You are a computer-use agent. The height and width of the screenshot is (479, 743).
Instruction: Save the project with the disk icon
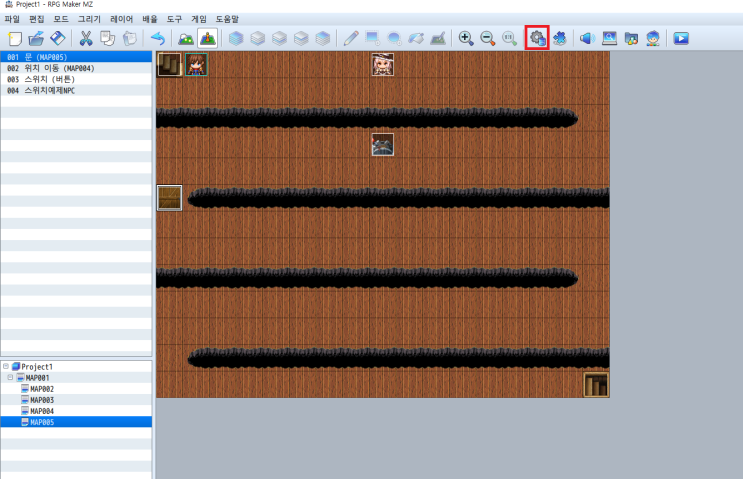58,38
